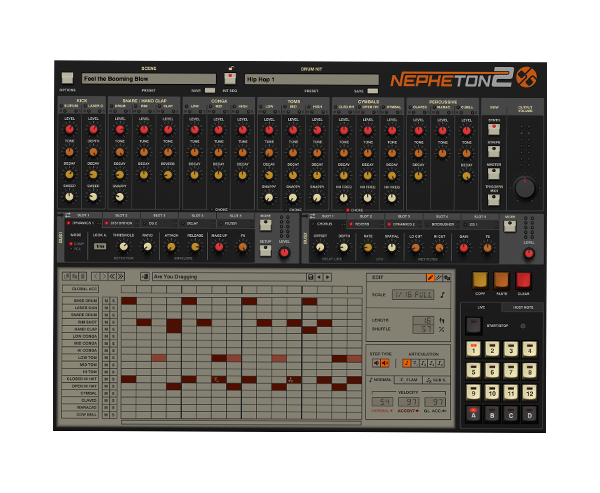
Task: Mute the Bass Drum track
Action: tap(106, 301)
